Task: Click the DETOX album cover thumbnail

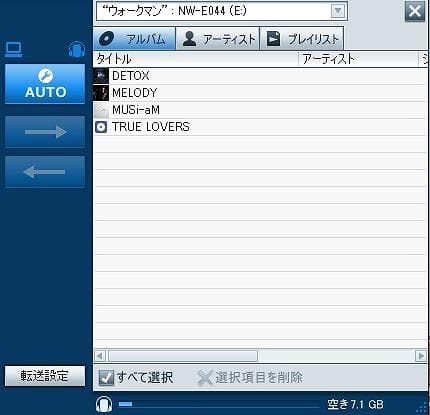Action: (101, 76)
